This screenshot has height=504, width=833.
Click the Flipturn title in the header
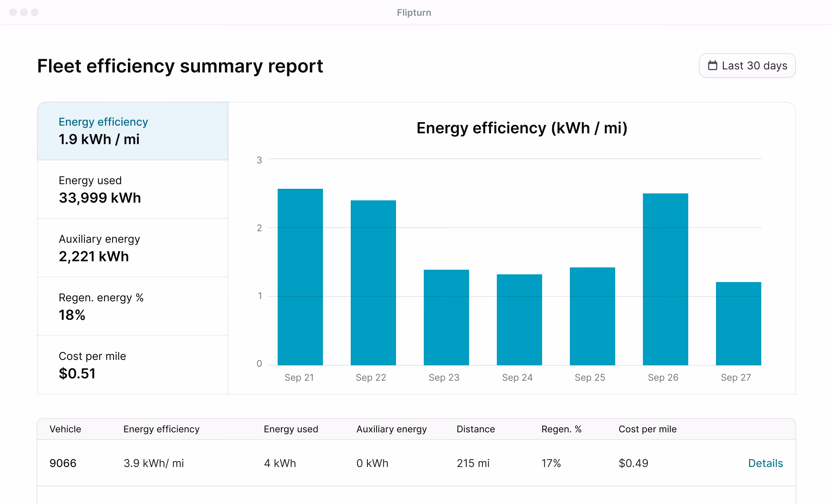click(x=414, y=13)
